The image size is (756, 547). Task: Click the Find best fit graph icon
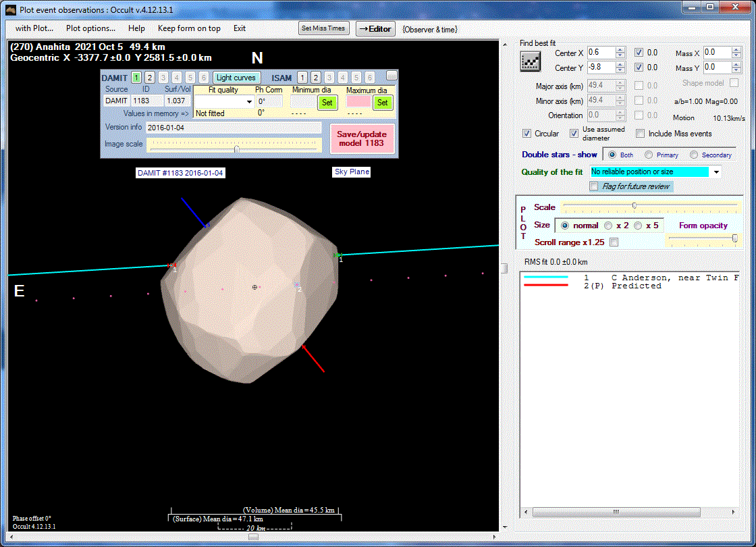(x=530, y=61)
